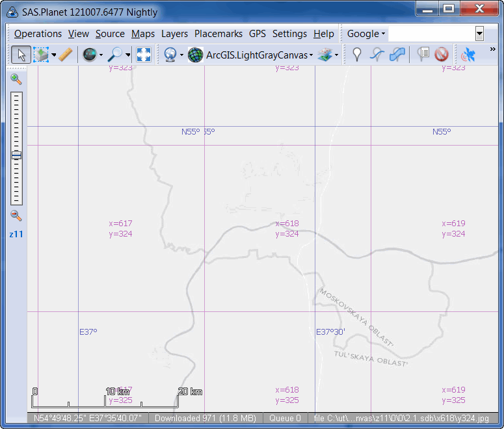Image resolution: width=504 pixels, height=429 pixels.
Task: Open the placemark manager icon
Action: [423, 55]
